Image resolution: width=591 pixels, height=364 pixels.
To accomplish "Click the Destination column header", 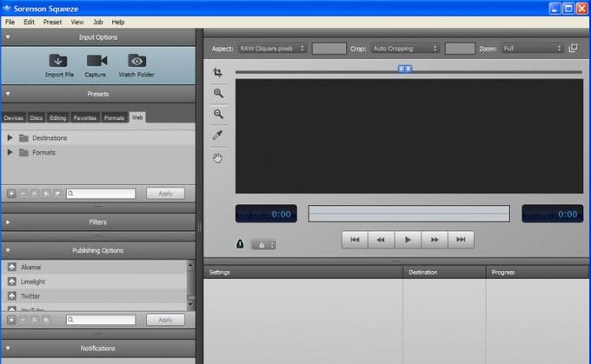I will [x=444, y=272].
